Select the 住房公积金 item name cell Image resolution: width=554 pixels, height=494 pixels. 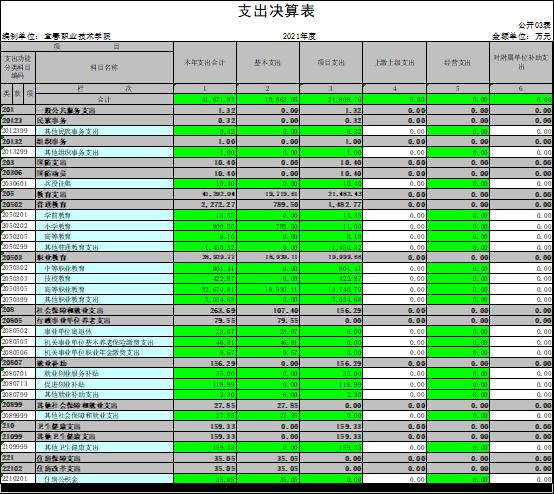point(104,479)
